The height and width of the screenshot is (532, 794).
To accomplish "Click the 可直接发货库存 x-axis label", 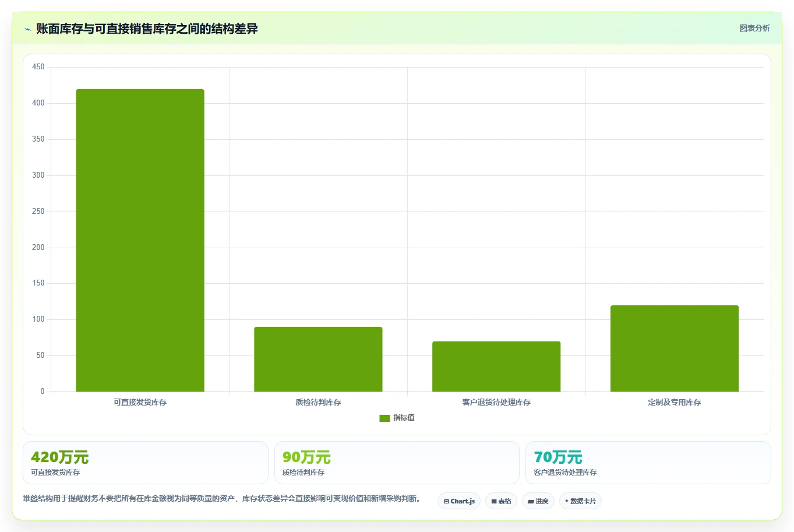I will click(140, 402).
